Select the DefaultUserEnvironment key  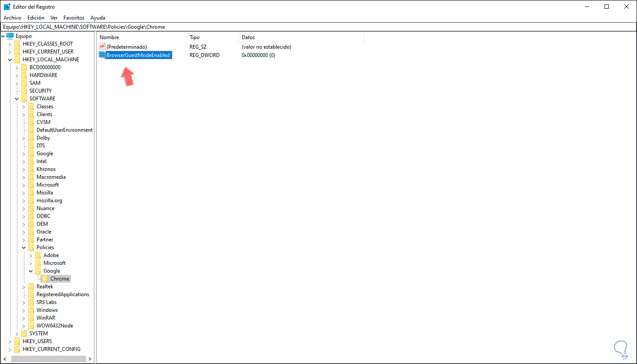[x=64, y=130]
